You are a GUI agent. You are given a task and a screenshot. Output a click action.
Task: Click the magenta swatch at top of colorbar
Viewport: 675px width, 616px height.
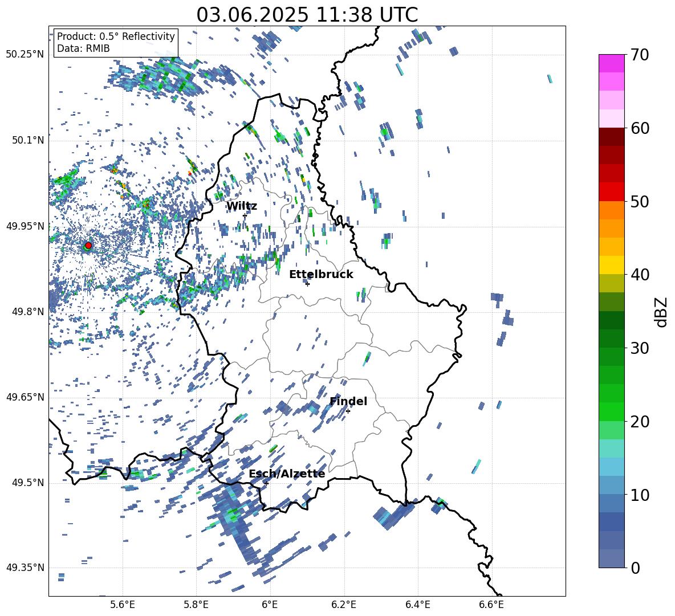coord(611,63)
